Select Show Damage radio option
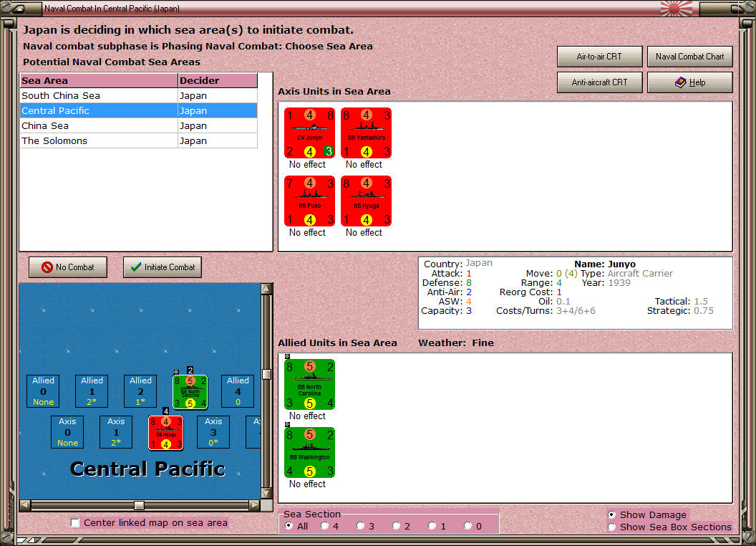The image size is (756, 546). (611, 514)
